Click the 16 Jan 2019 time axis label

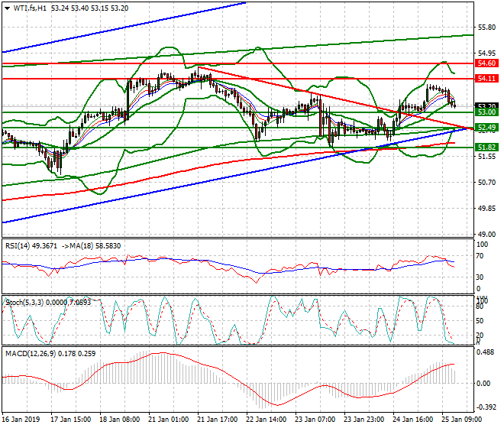(x=21, y=420)
